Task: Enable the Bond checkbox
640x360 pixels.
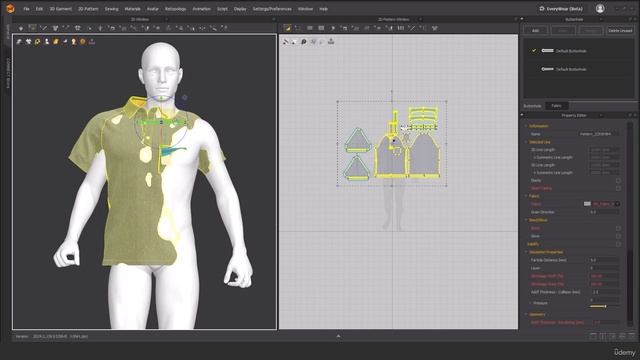Action: (x=618, y=228)
